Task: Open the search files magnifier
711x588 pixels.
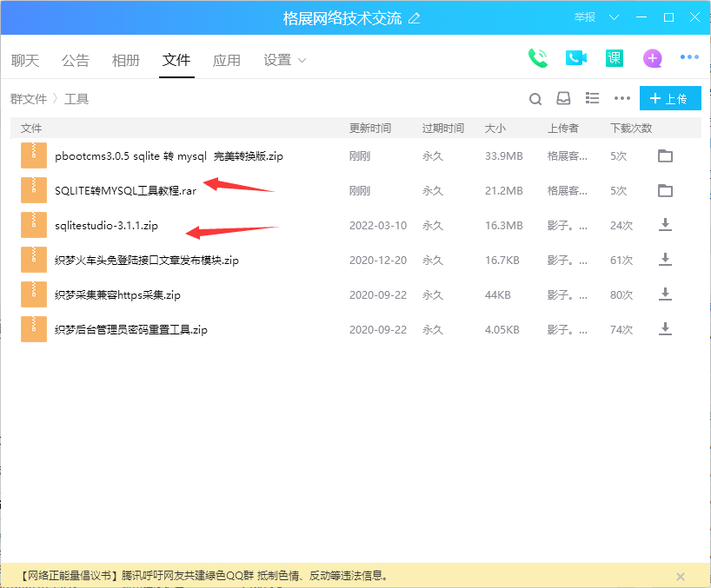Action: point(535,99)
